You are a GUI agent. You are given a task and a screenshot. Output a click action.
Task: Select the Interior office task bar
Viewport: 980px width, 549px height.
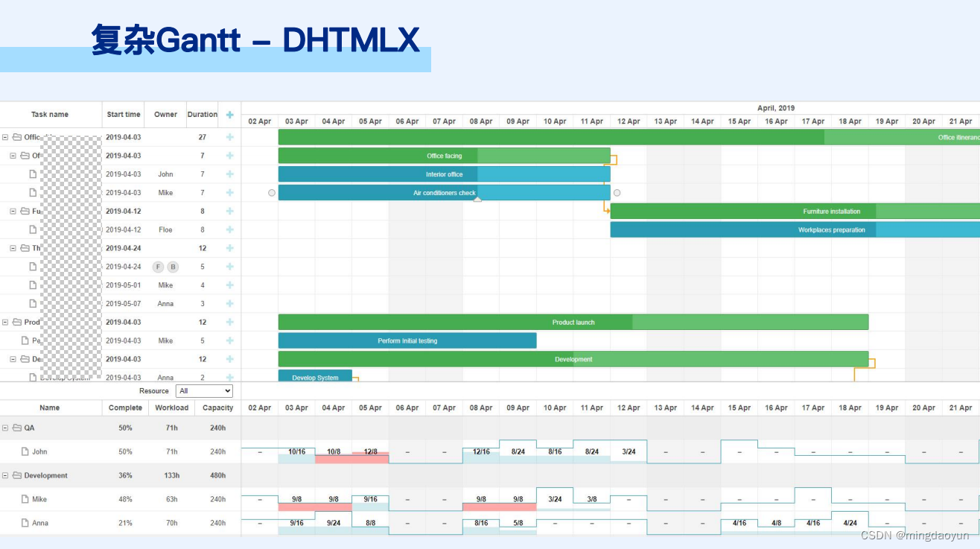tap(445, 174)
